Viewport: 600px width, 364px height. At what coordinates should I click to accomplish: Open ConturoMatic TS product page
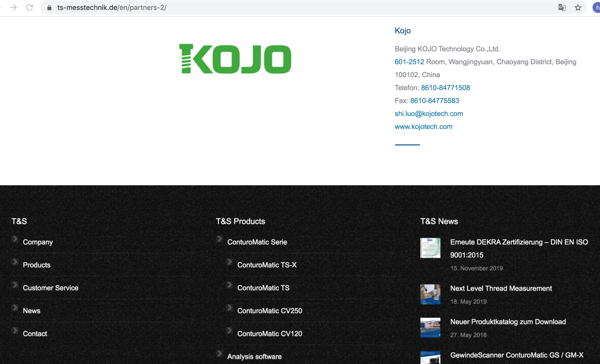click(263, 288)
